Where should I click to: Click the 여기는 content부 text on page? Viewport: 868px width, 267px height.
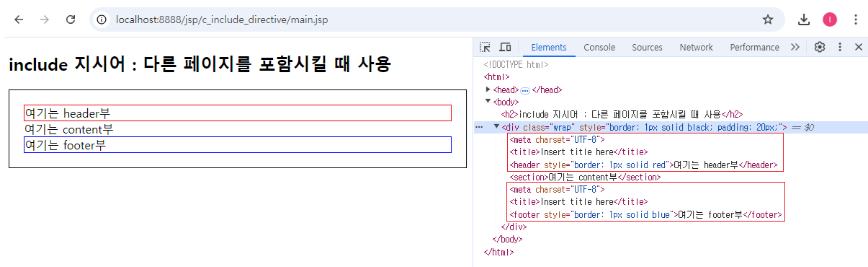tap(69, 129)
